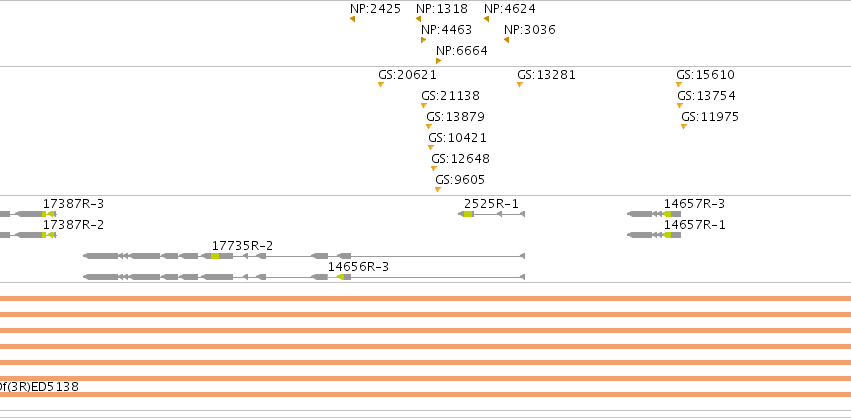Viewport: 851px width, 418px height.
Task: Select the GS:9605 insertion triangle
Action: pyautogui.click(x=438, y=189)
